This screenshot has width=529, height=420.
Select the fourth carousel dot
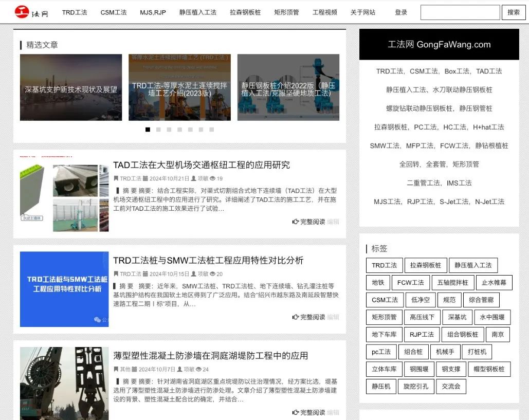click(180, 130)
